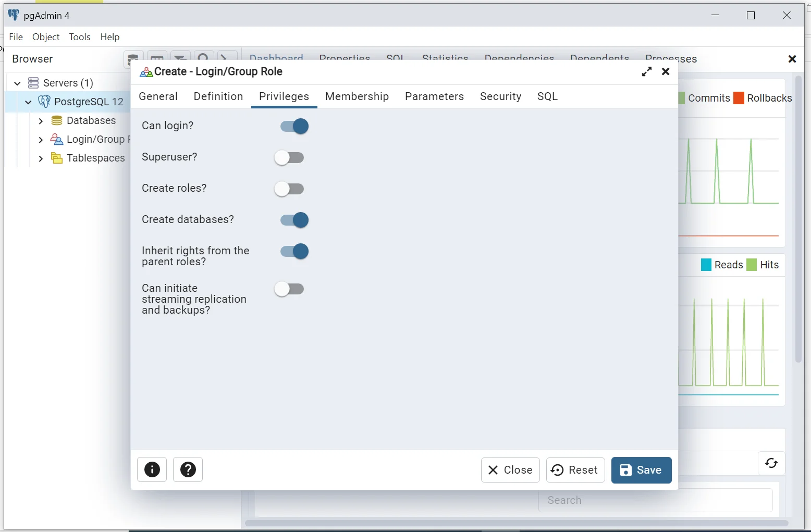Select PostgreSQL 12 in browser tree

coord(89,102)
